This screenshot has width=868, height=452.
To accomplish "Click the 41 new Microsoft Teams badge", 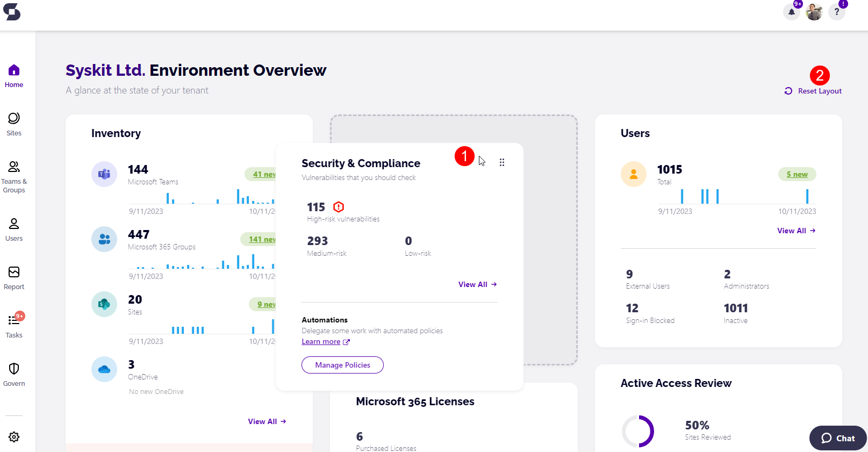I will coord(261,174).
